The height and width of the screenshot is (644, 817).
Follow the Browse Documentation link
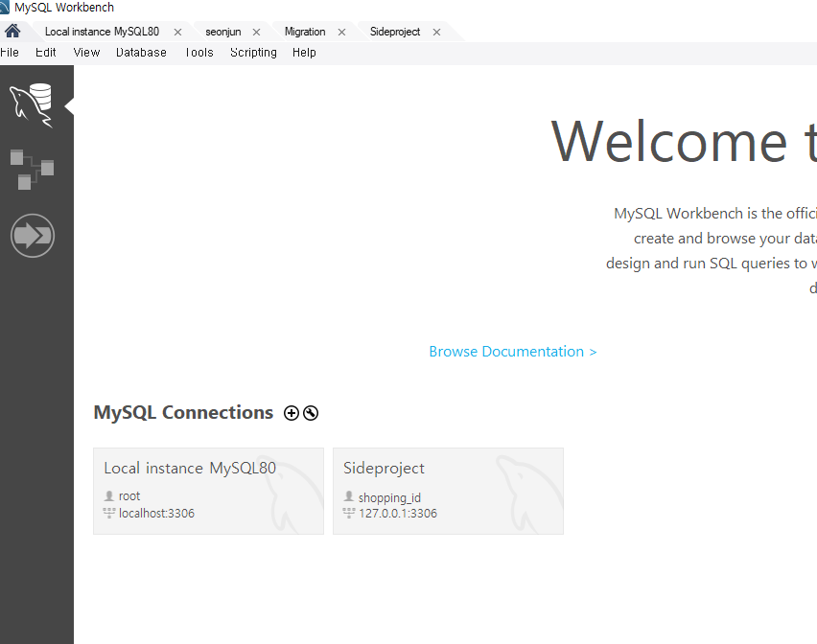coord(513,352)
